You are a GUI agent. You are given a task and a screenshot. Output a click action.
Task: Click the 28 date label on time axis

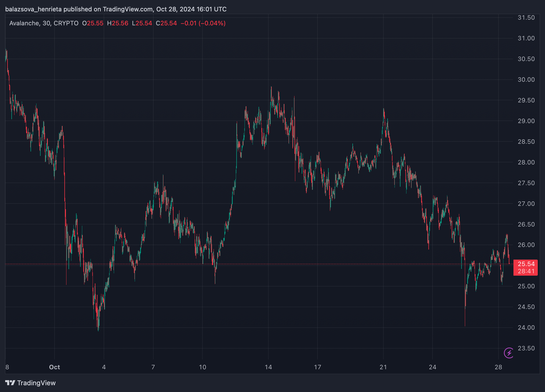tap(498, 367)
